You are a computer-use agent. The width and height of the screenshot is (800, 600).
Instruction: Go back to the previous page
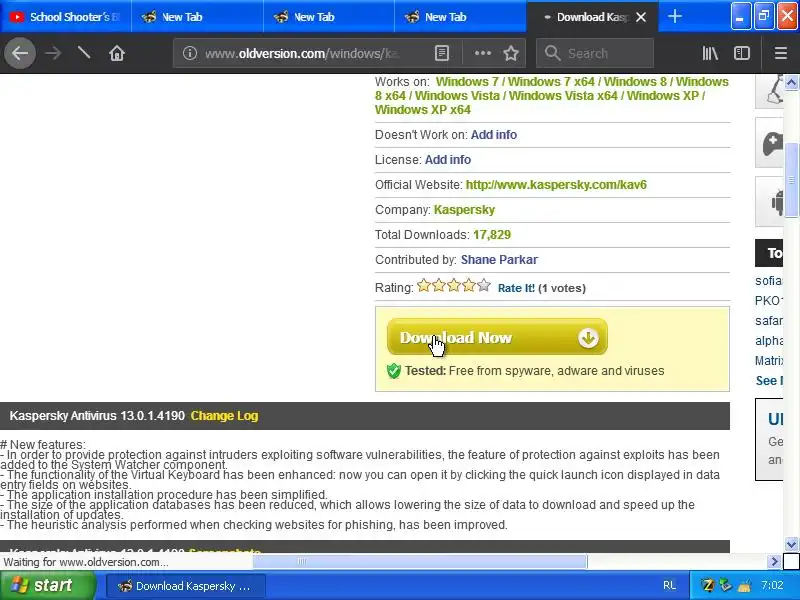tap(20, 53)
